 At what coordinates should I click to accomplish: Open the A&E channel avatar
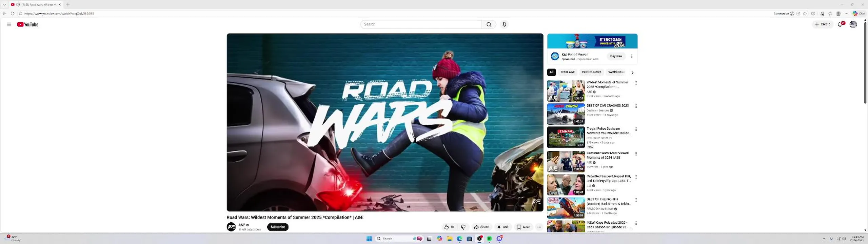pos(231,227)
